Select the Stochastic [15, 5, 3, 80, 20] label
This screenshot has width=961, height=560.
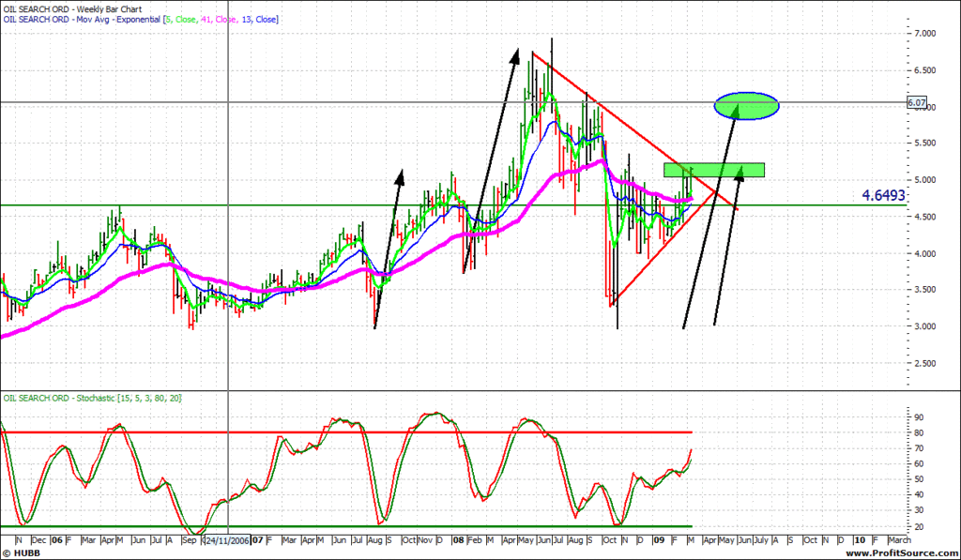pyautogui.click(x=93, y=399)
